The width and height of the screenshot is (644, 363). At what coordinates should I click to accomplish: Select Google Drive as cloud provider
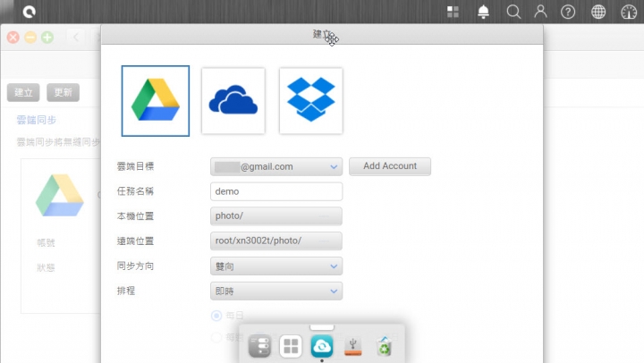(x=156, y=101)
